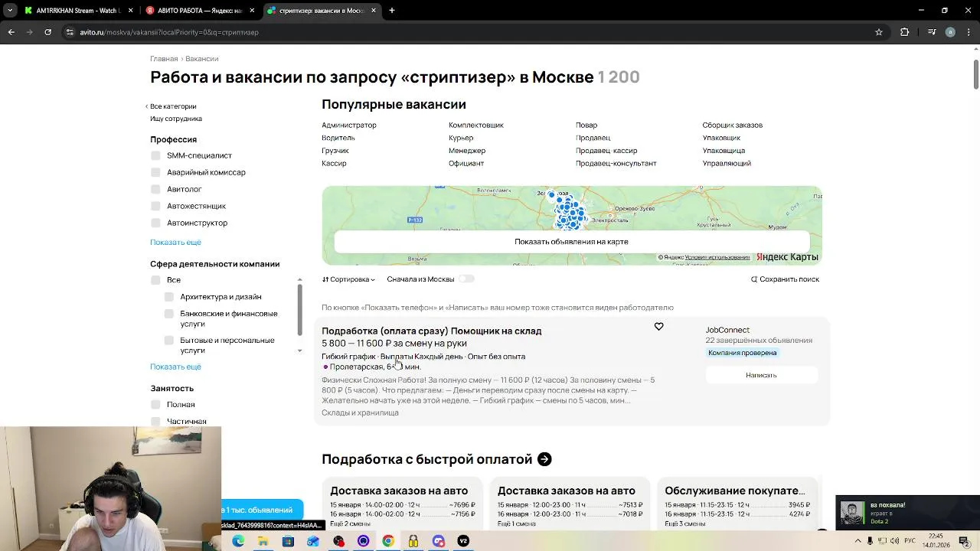This screenshot has height=551, width=980.
Task: Tick the Автолог profession checkbox
Action: 156,189
